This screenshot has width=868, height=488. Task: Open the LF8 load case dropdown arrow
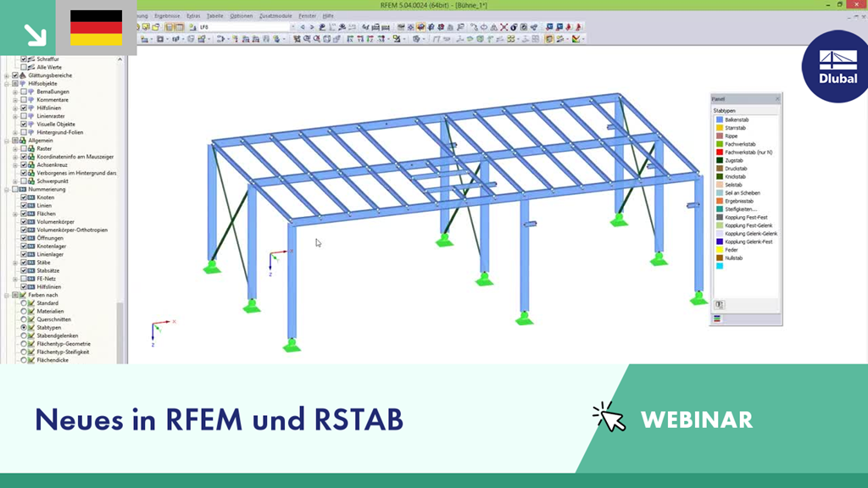(x=292, y=27)
